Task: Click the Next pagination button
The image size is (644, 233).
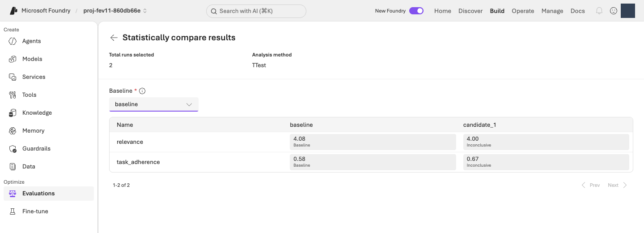Action: point(617,185)
